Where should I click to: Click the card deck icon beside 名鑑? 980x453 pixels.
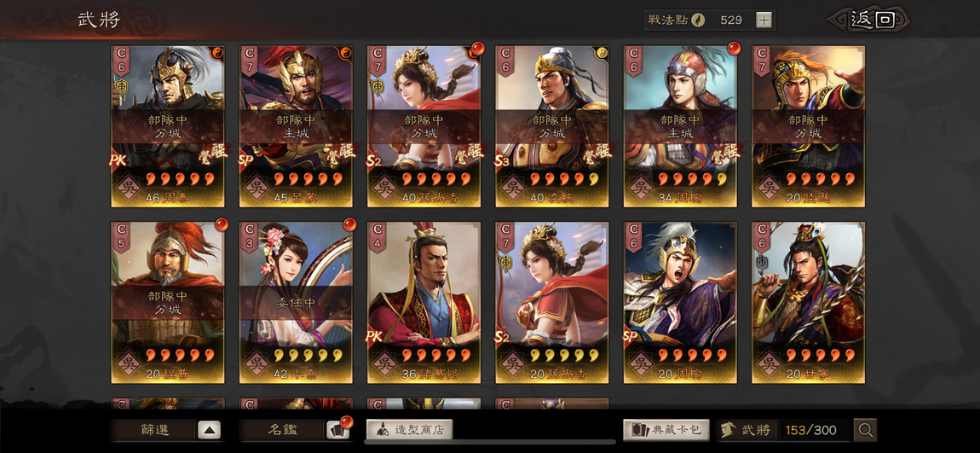(x=334, y=430)
